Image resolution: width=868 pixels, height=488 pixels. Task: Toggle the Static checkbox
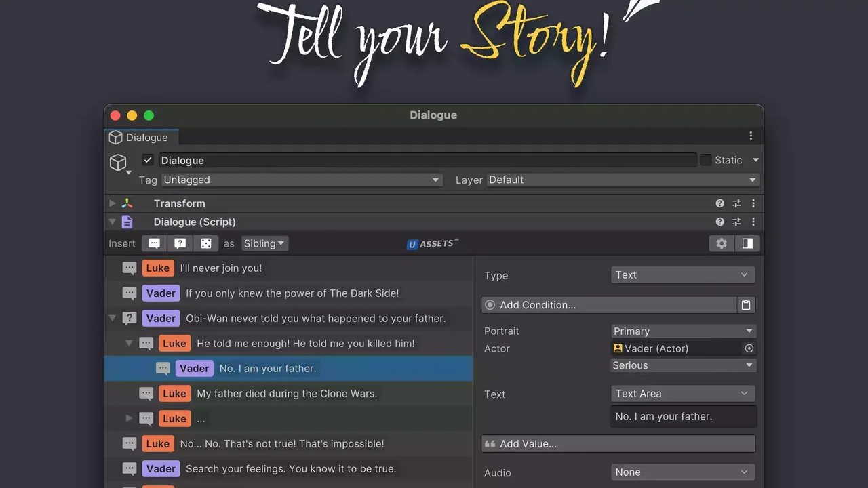(x=706, y=160)
